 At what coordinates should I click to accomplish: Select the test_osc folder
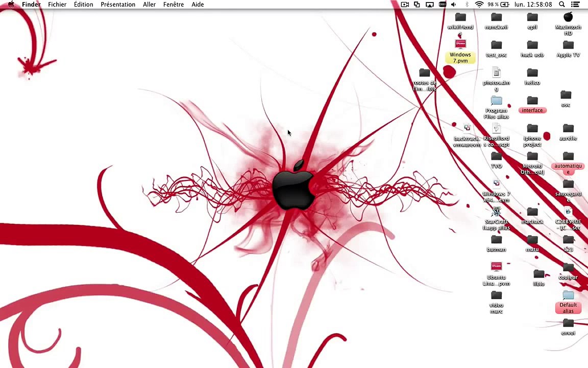(497, 45)
